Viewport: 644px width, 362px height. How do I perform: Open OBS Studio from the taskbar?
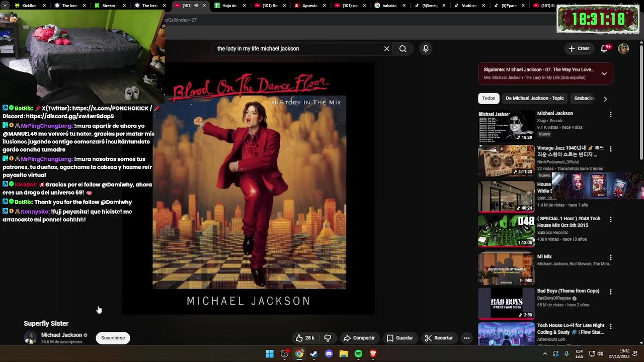point(285,354)
